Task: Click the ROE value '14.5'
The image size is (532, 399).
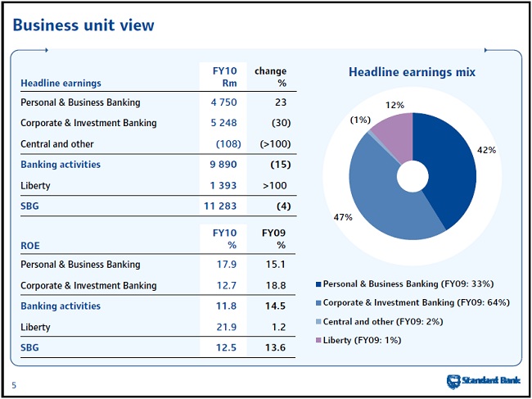Action: tap(276, 306)
